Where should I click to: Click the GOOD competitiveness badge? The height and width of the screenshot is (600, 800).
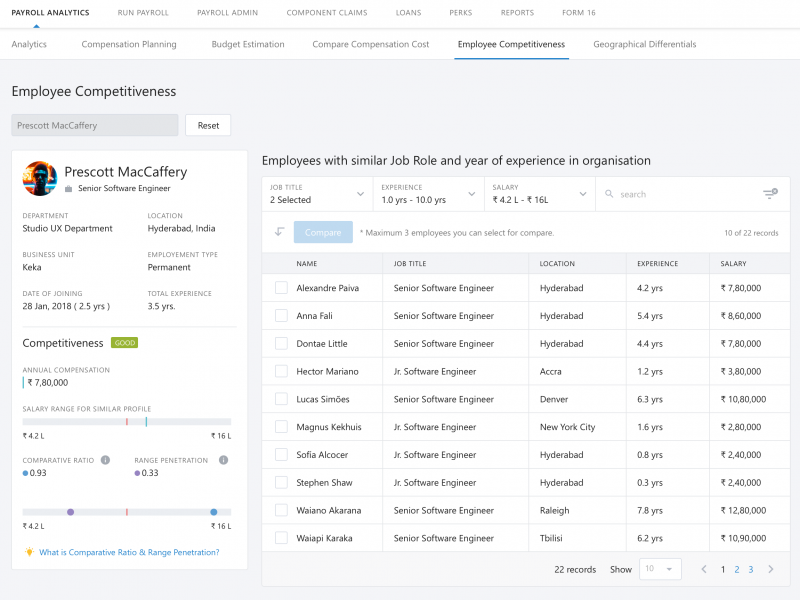(124, 343)
